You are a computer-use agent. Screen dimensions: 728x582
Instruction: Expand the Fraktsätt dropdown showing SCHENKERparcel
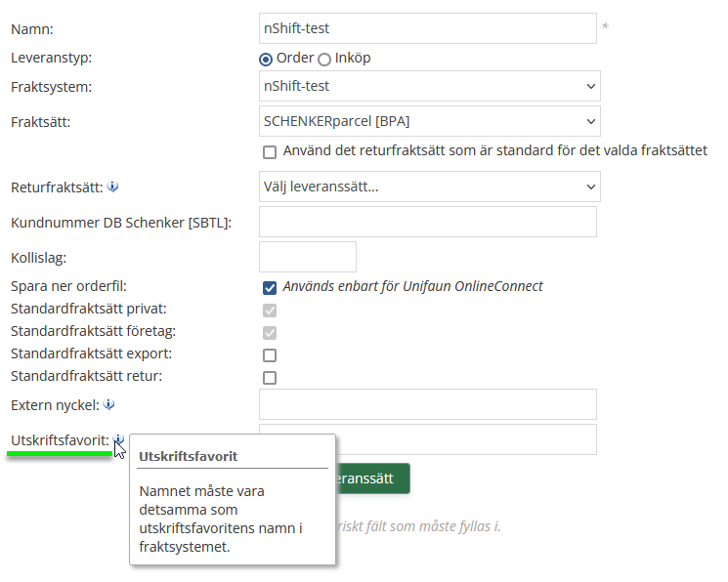(429, 121)
